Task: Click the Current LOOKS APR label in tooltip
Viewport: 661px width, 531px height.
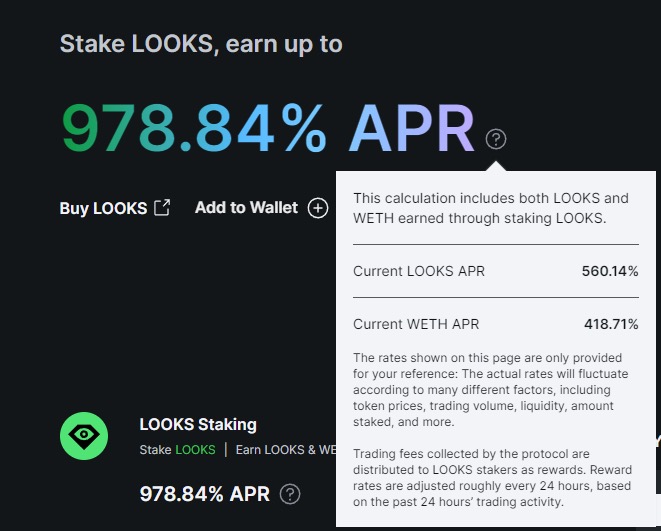Action: [419, 271]
